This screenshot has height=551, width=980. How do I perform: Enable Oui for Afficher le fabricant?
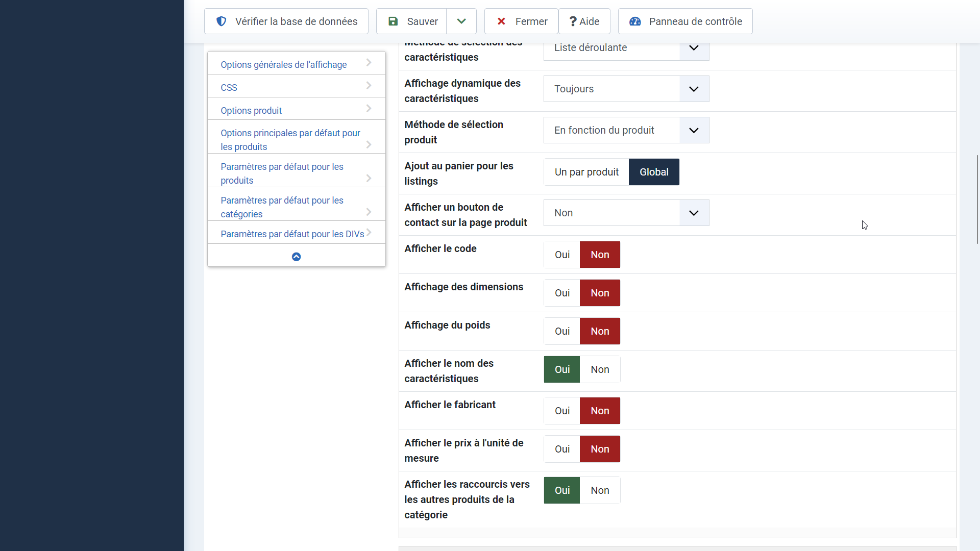(562, 411)
